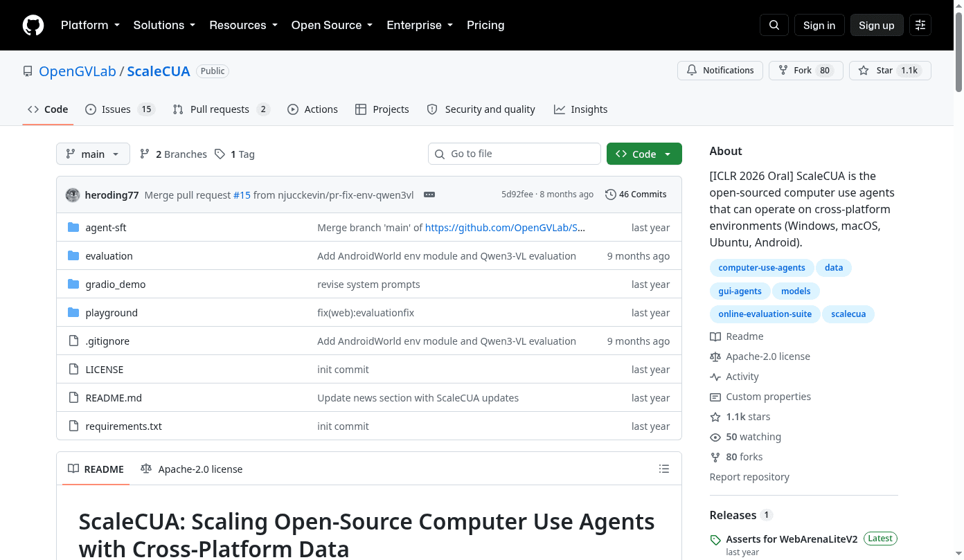
Task: Switch to the Actions tab
Action: [x=312, y=109]
